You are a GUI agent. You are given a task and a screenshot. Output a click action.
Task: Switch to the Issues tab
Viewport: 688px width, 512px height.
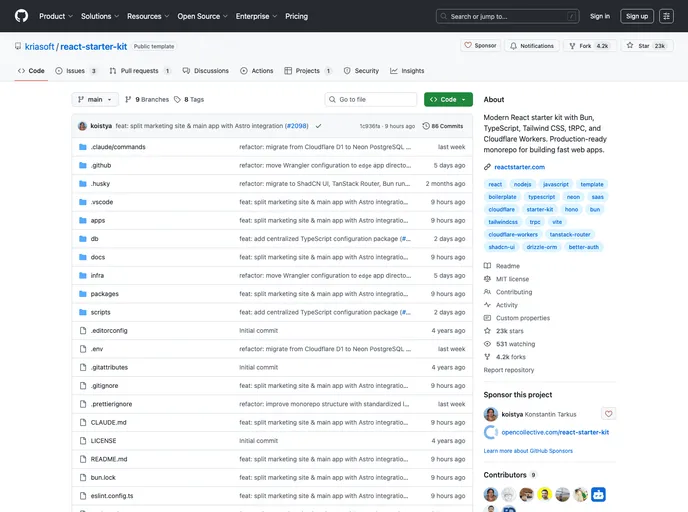point(75,71)
